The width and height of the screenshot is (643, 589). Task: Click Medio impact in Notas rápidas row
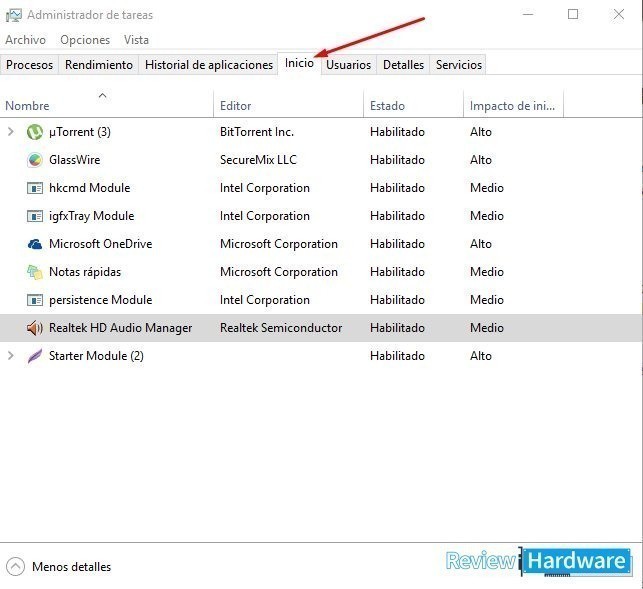click(487, 272)
